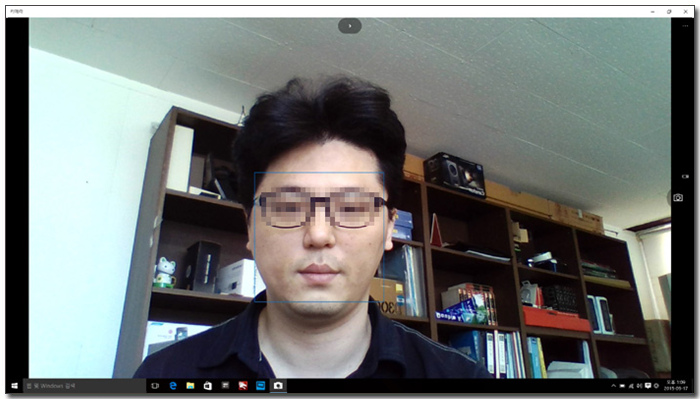Click the Windows search box in taskbar
The width and height of the screenshot is (700, 399).
pyautogui.click(x=85, y=386)
